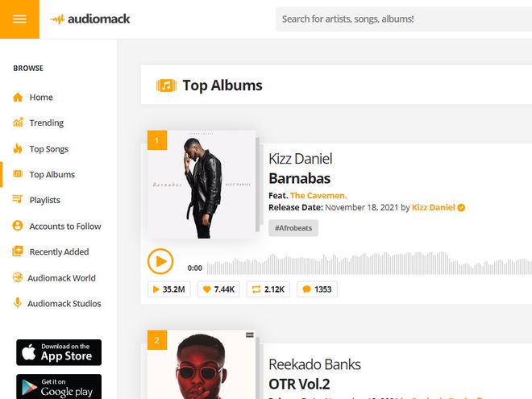This screenshot has height=399, width=532.
Task: Open the #Afrobeats tag
Action: coord(293,228)
